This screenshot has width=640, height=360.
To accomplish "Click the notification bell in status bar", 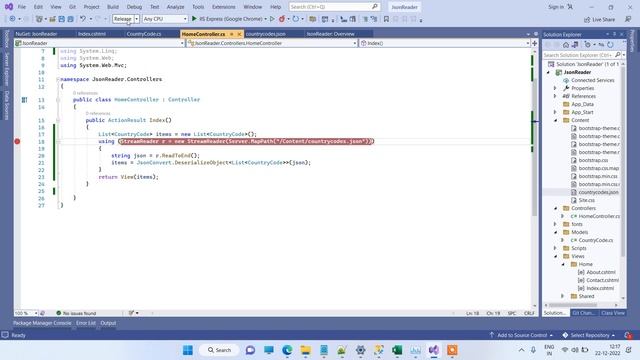I will [628, 335].
